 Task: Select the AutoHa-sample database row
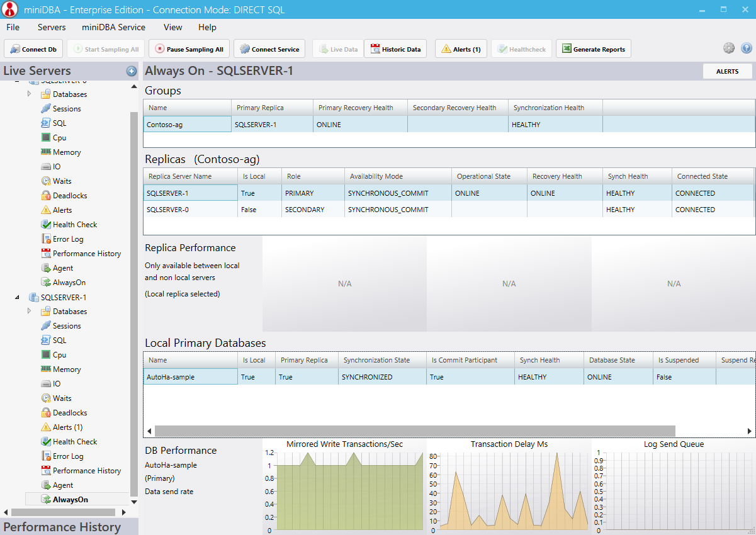pos(449,377)
